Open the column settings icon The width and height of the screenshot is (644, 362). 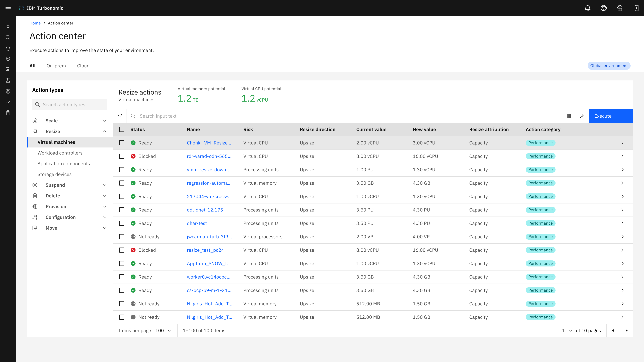point(569,116)
